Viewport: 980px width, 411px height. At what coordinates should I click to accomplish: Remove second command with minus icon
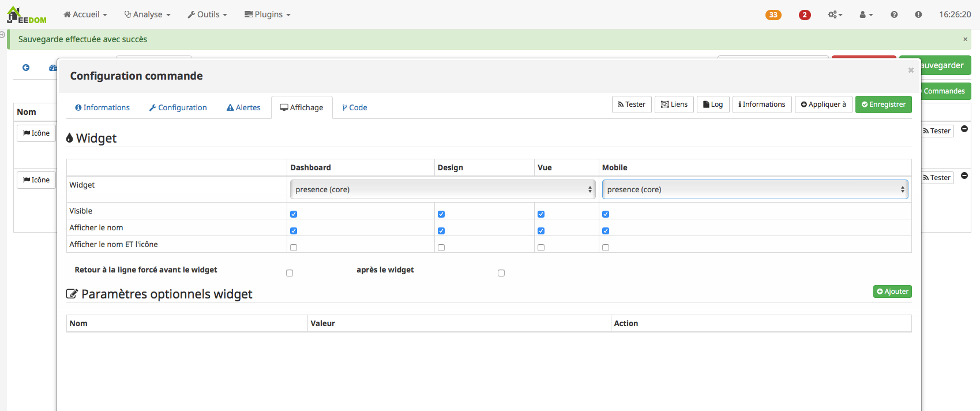(x=964, y=175)
